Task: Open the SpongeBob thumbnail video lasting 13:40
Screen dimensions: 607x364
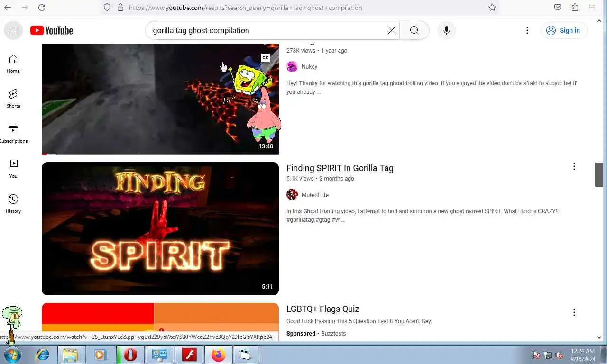Action: click(x=160, y=99)
